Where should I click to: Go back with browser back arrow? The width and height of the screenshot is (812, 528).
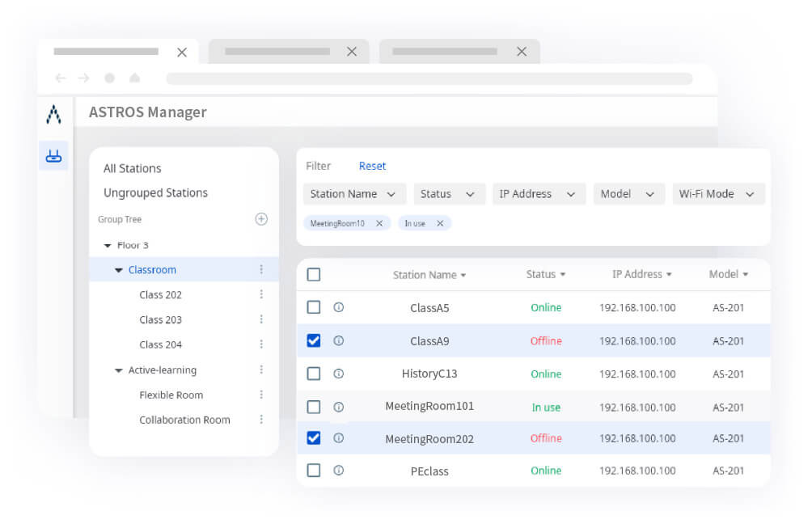click(61, 78)
